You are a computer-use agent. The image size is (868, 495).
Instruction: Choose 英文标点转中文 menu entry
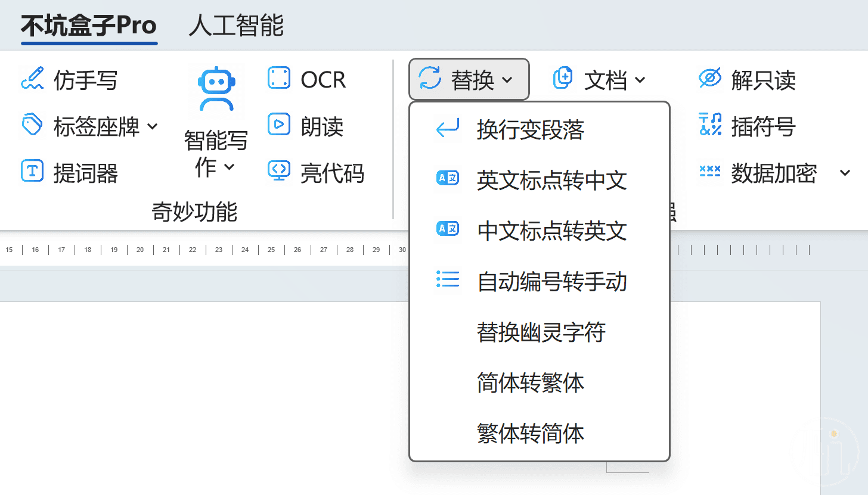click(x=540, y=180)
